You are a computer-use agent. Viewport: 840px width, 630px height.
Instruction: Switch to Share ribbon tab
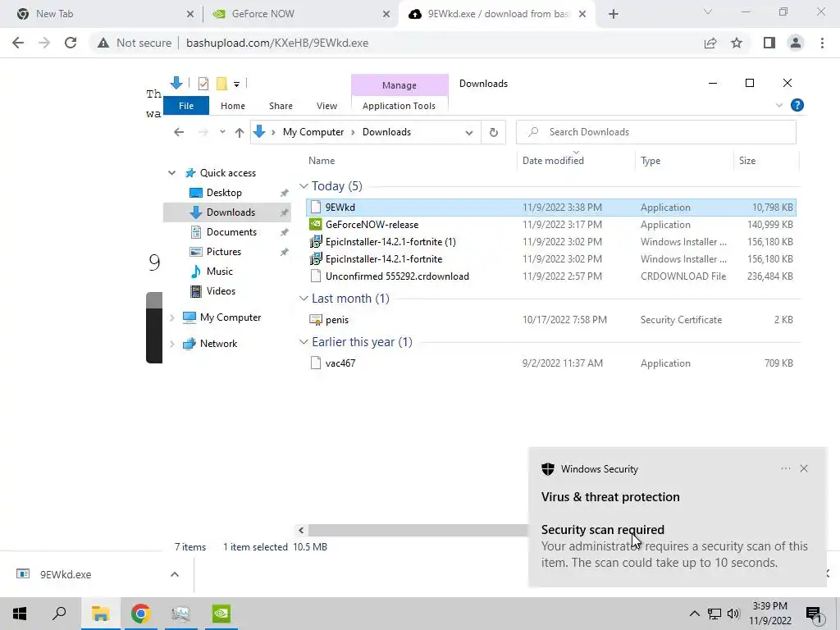point(281,106)
